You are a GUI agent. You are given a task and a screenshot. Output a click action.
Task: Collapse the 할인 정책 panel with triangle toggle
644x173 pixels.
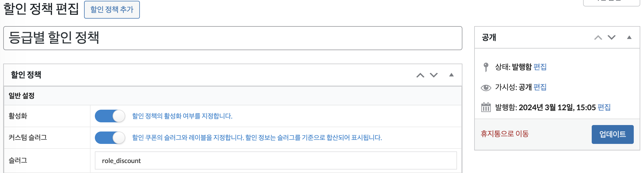[451, 75]
